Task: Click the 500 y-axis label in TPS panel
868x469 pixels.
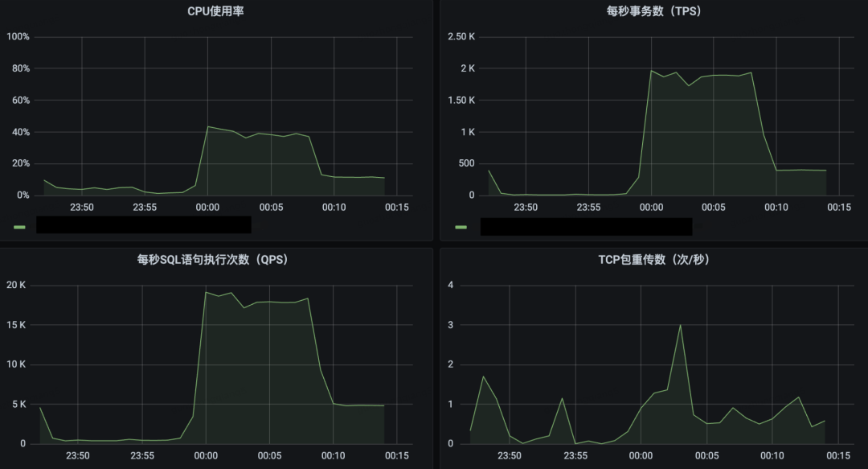Action: pyautogui.click(x=467, y=163)
